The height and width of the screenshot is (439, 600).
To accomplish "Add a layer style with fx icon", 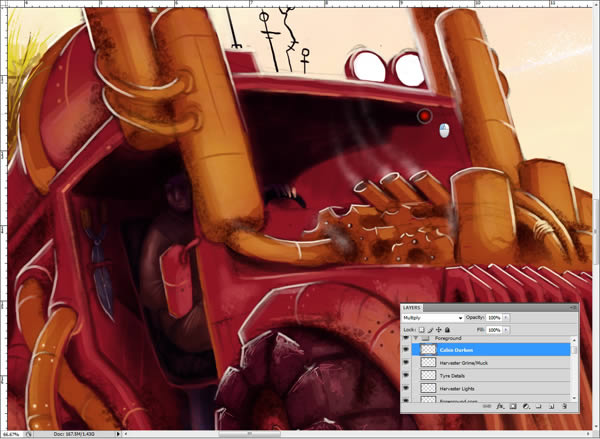I will coord(500,406).
